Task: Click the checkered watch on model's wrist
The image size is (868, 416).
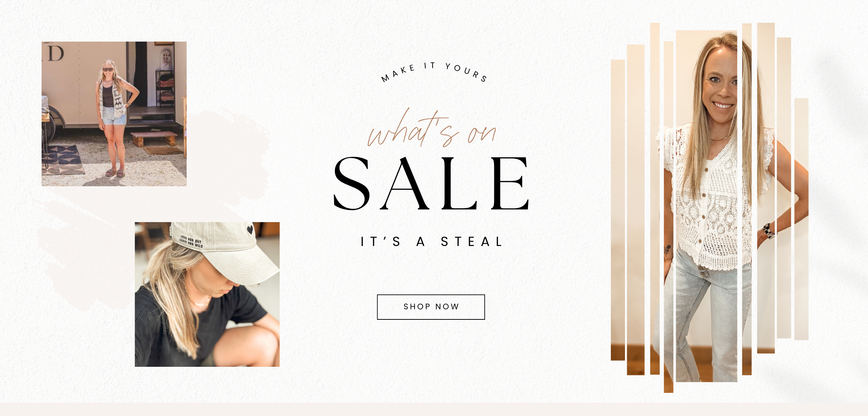Action: pos(768,231)
